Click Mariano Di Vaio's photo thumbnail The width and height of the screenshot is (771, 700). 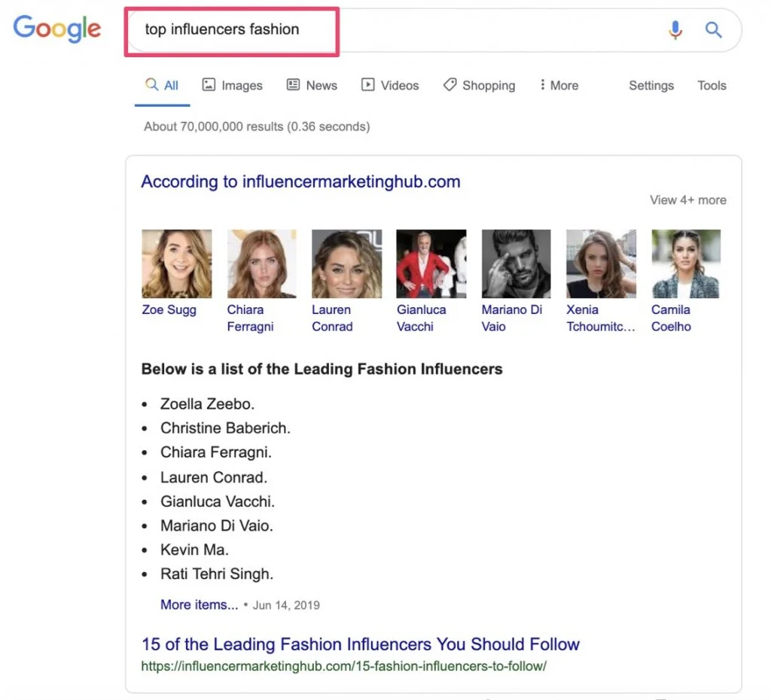(517, 263)
